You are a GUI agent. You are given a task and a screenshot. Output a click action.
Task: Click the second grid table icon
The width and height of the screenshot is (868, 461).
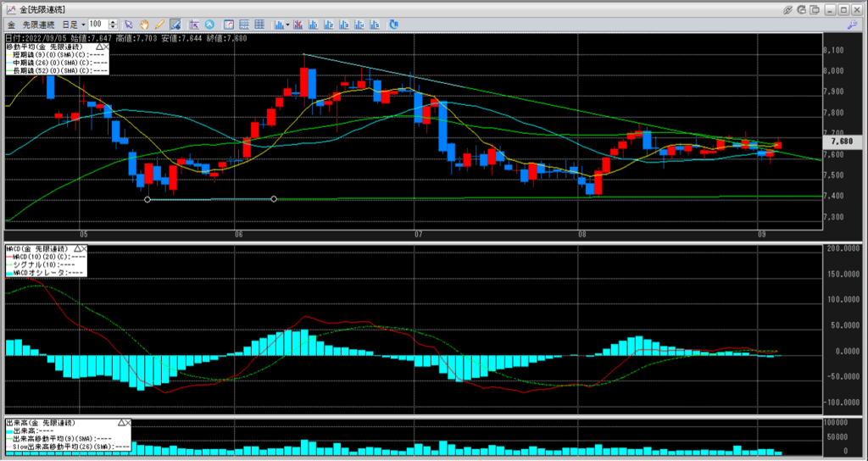[x=259, y=25]
